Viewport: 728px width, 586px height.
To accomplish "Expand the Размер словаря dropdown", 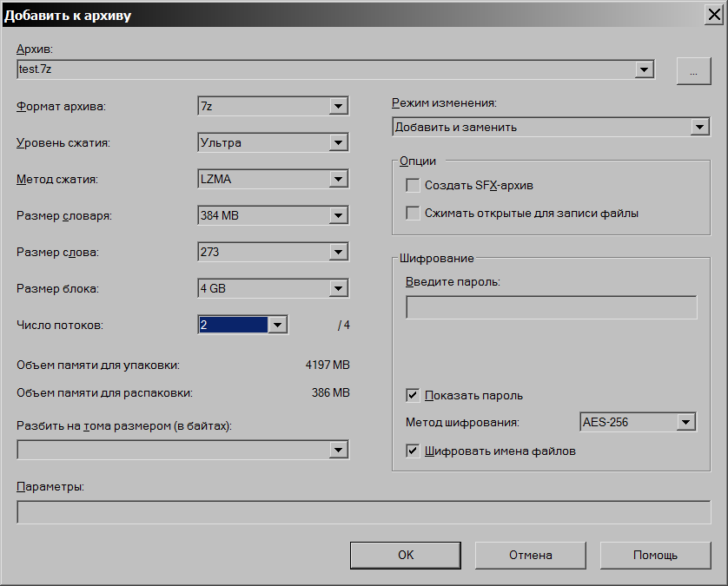I will pos(339,215).
